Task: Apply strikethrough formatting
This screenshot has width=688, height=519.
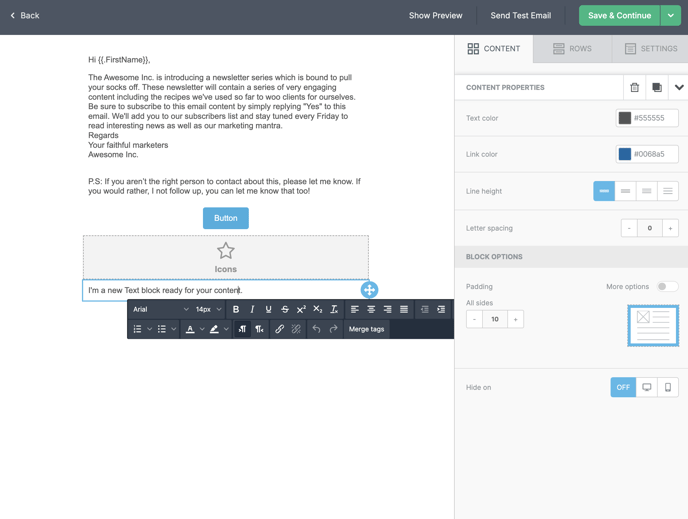Action: pos(285,309)
